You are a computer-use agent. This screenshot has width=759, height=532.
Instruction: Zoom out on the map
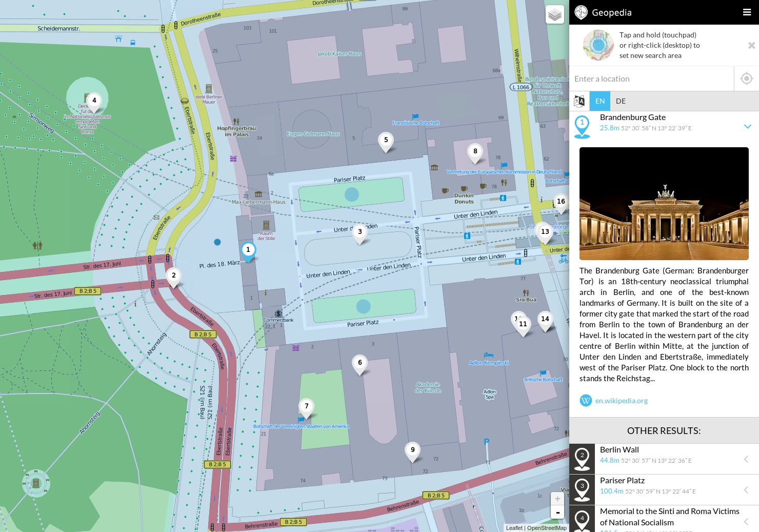point(557,512)
